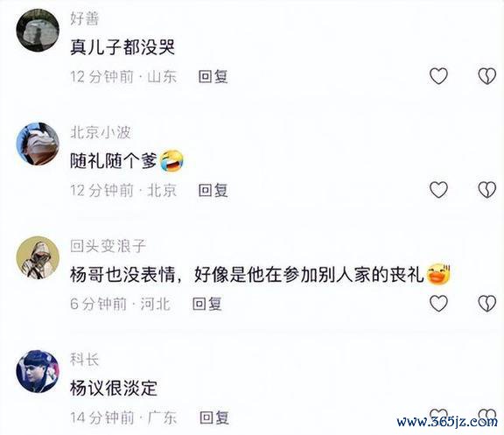504x435 pixels.
Task: Tap broken heart on 北京小波's comment
Action: point(487,190)
